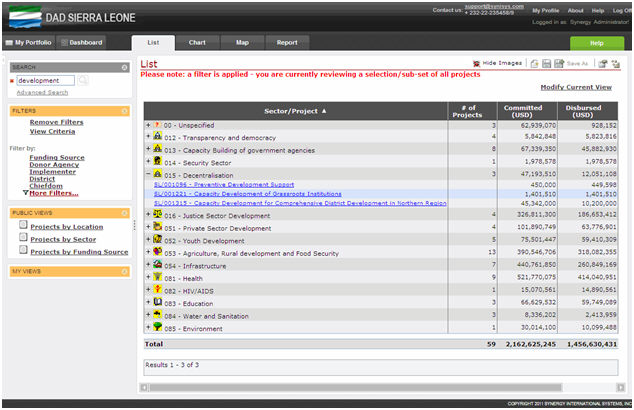Screen dimensions: 634x410
Task: Expand the 081 - Health row
Action: coord(148,277)
